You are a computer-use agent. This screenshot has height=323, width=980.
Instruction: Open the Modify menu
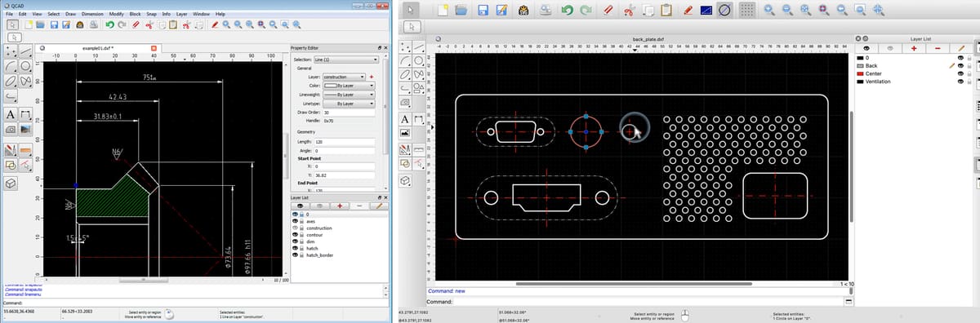pos(116,15)
